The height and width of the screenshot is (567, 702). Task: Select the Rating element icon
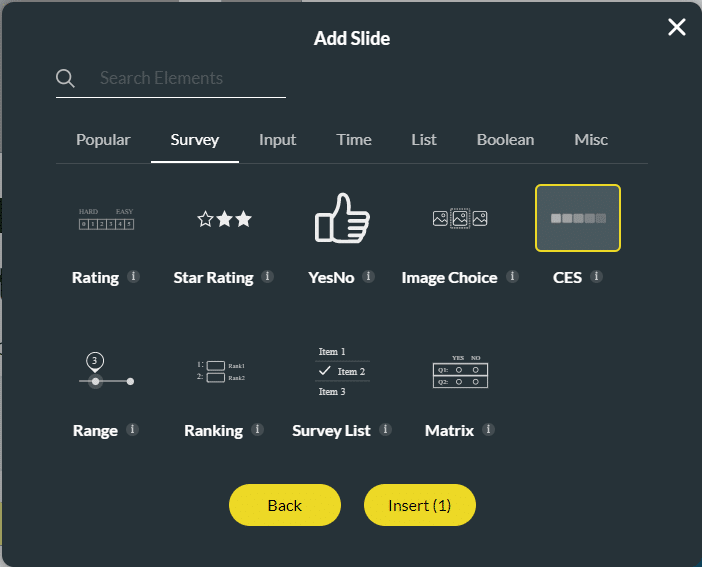[x=106, y=219]
